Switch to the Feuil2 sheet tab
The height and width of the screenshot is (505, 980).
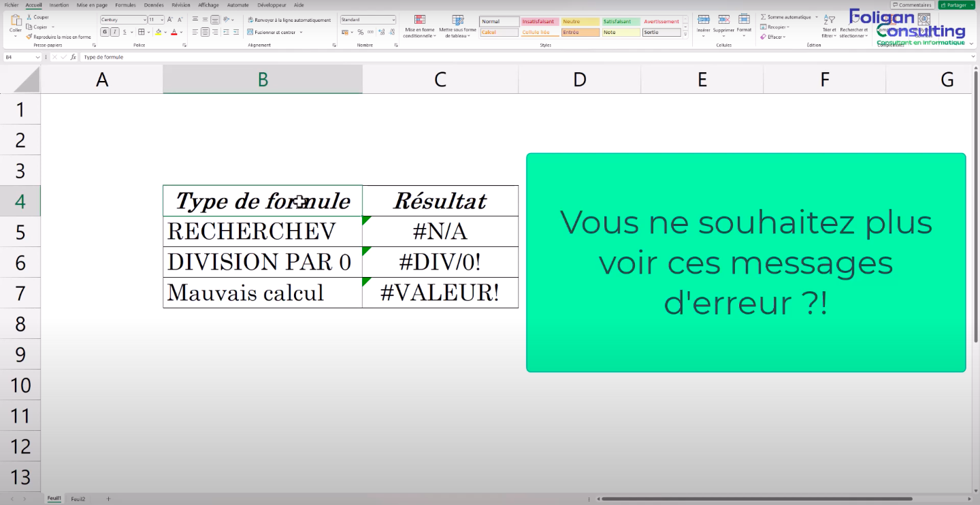pos(78,499)
